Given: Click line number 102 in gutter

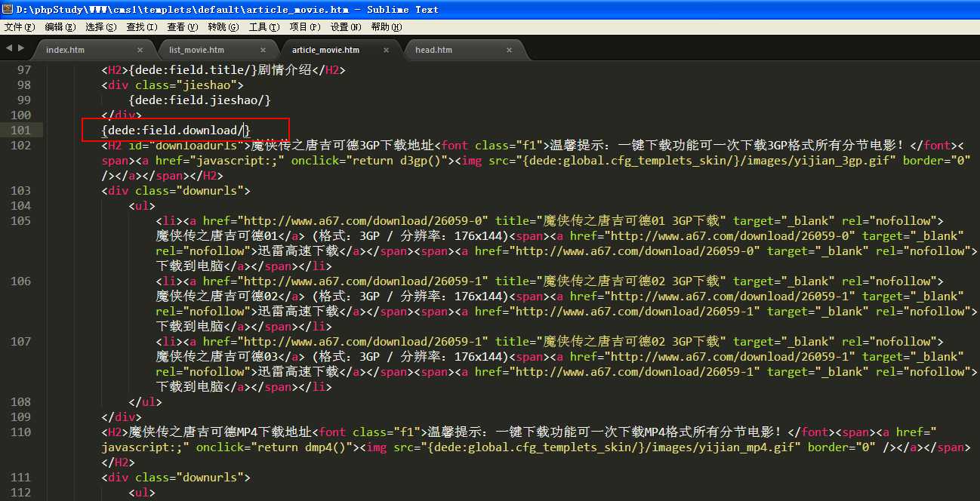Looking at the screenshot, I should (21, 146).
